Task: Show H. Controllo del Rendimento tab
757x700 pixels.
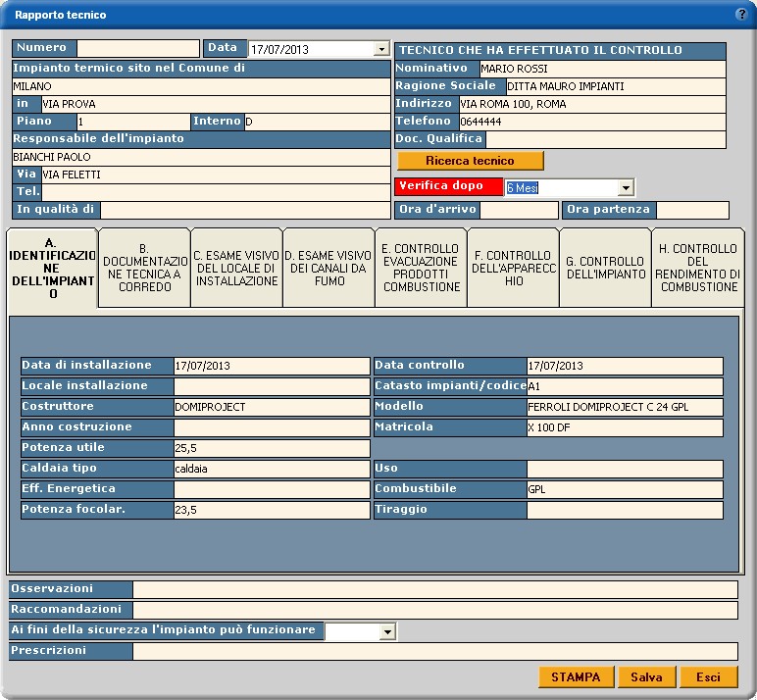Action: tap(697, 268)
